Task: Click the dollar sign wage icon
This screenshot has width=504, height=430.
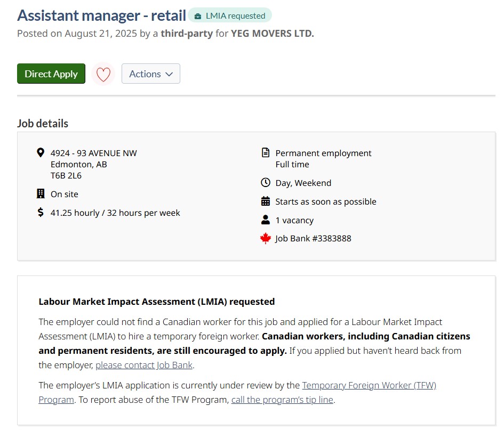Action: (x=41, y=213)
